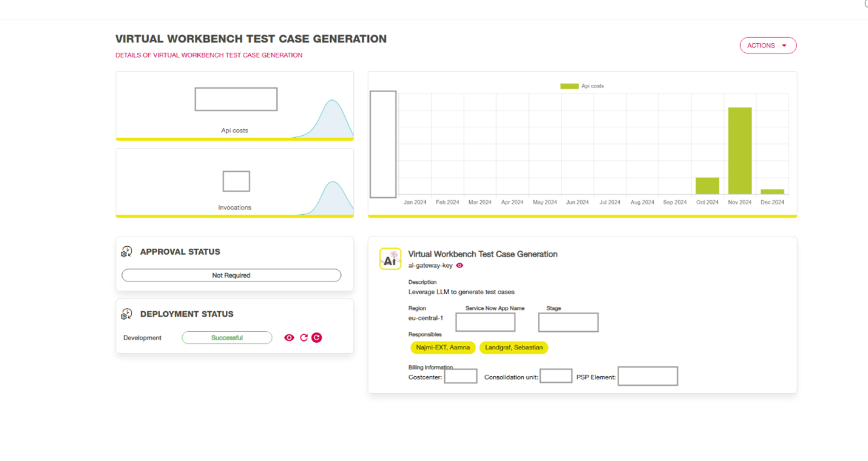Screen dimensions: 868x461
Task: Click the AI gateway app icon
Action: coord(390,258)
